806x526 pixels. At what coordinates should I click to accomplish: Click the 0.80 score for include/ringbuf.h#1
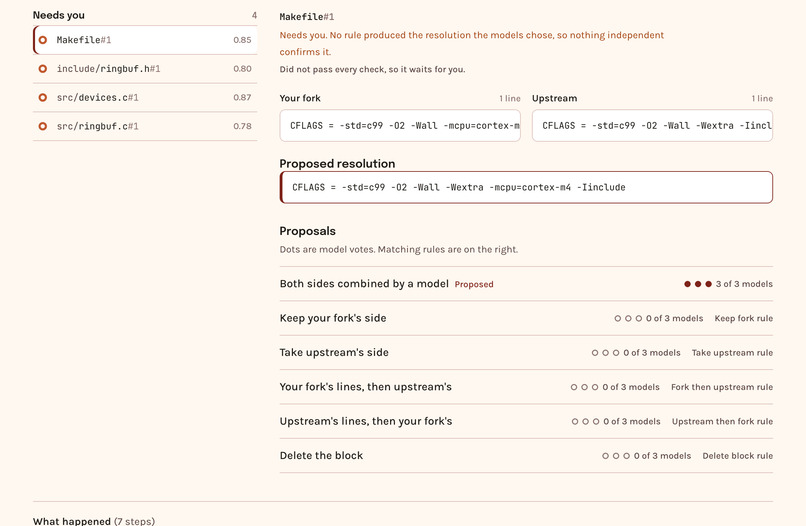coord(242,68)
